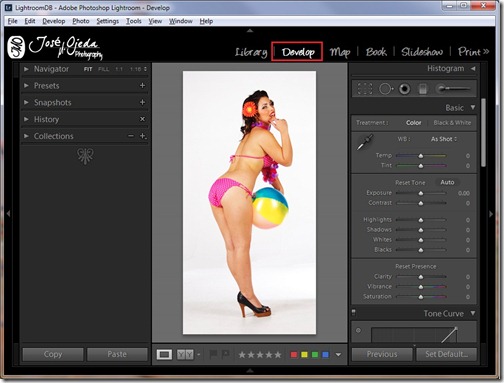This screenshot has height=383, width=504.
Task: Click the Exposure slider handle
Action: (x=421, y=193)
